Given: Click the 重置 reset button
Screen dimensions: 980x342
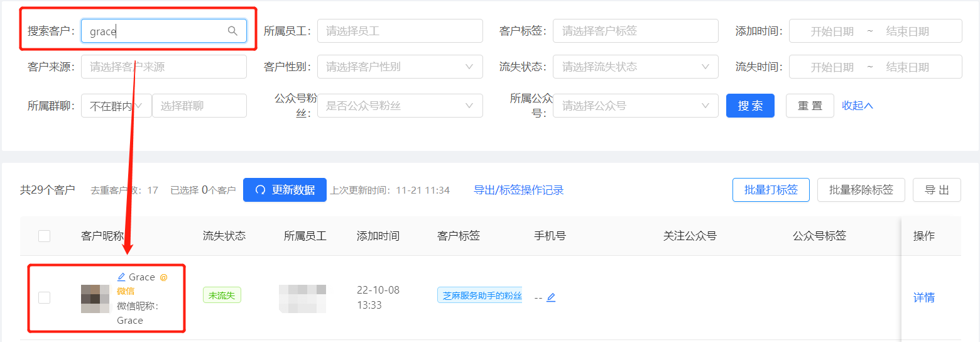Looking at the screenshot, I should click(810, 106).
